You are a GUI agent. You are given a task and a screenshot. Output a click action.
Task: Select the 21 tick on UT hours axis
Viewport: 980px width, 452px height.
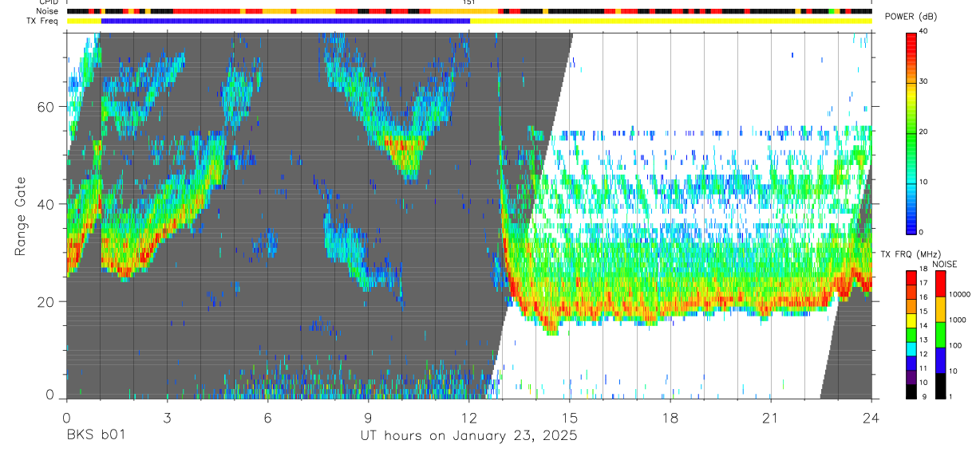(770, 418)
